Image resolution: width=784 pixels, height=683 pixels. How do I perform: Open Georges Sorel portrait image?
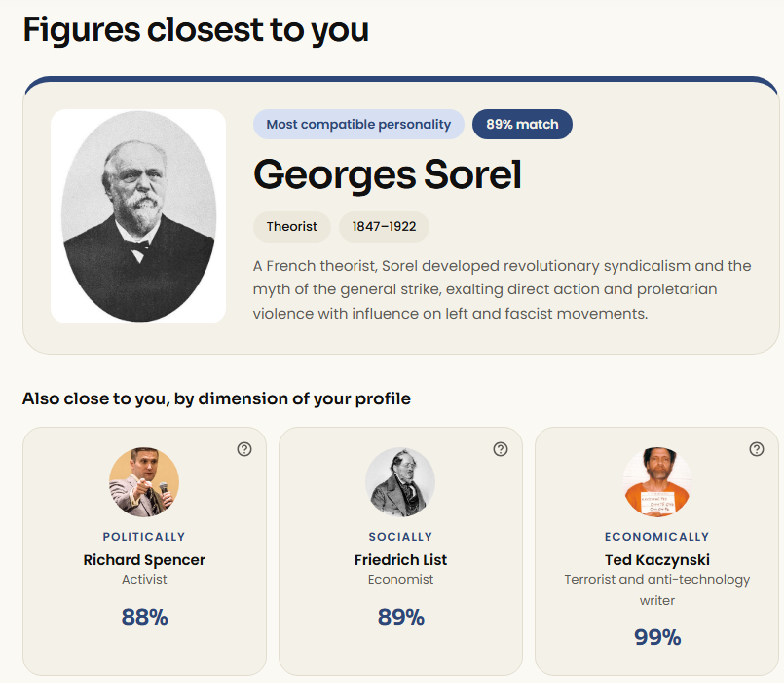coord(138,216)
